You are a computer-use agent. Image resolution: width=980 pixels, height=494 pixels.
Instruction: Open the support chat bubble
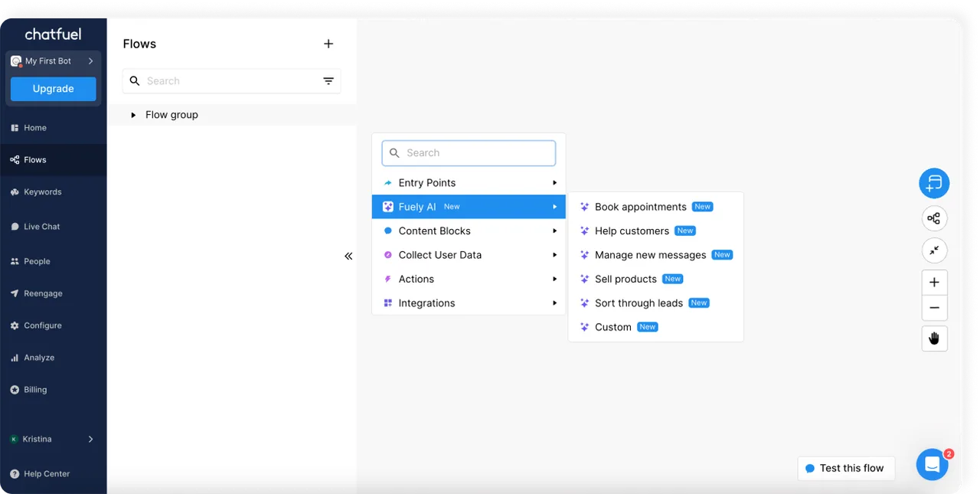(x=933, y=464)
